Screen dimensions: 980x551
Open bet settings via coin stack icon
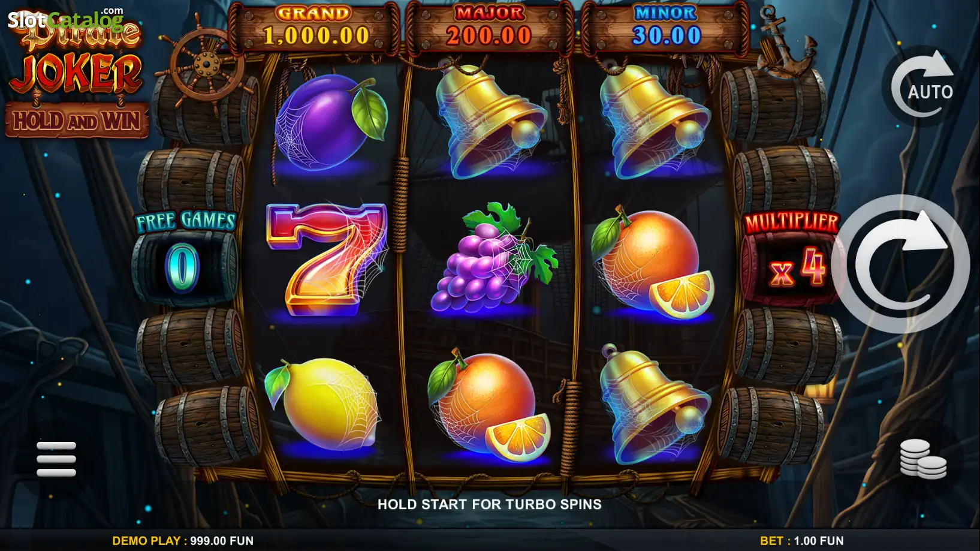pos(923,459)
